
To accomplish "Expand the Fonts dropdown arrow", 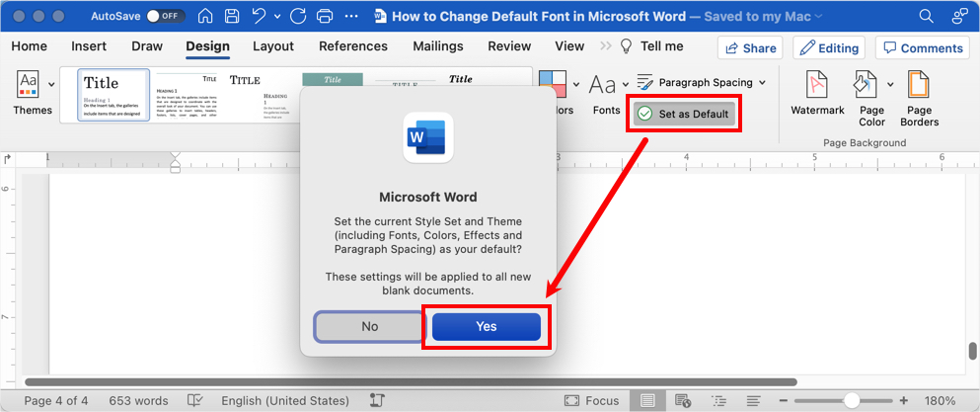I will pos(627,84).
